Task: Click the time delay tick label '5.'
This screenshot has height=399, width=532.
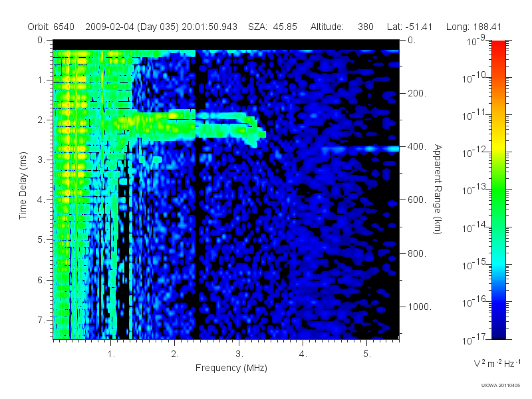Action: 41,240
